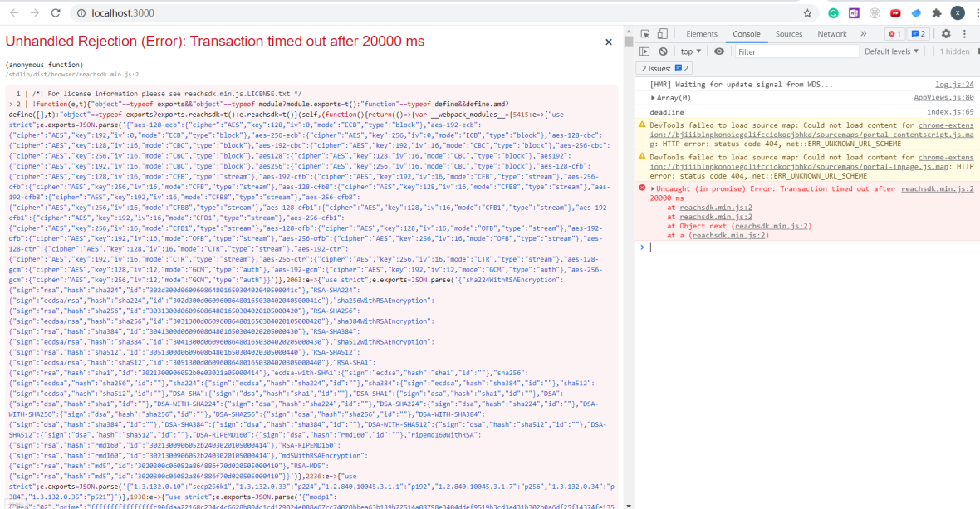980x509 pixels.
Task: Click the '(anonymous function)' stack frame text
Action: pos(44,64)
